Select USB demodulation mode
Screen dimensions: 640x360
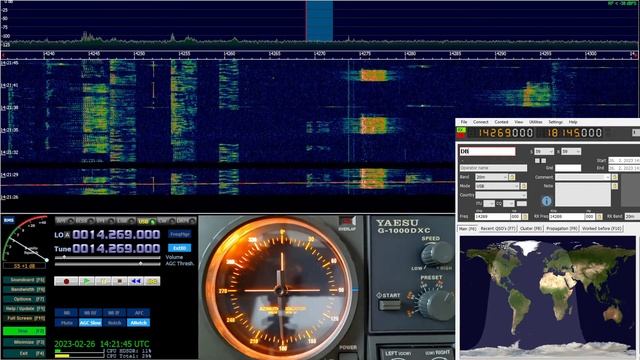pyautogui.click(x=146, y=221)
